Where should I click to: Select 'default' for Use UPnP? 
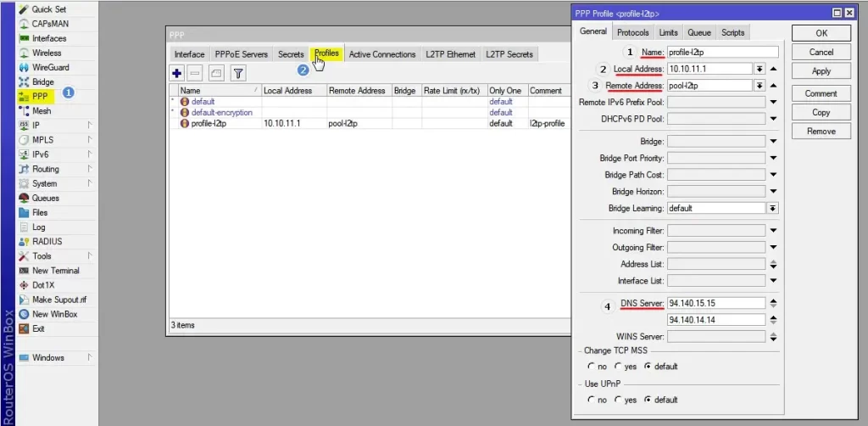647,400
